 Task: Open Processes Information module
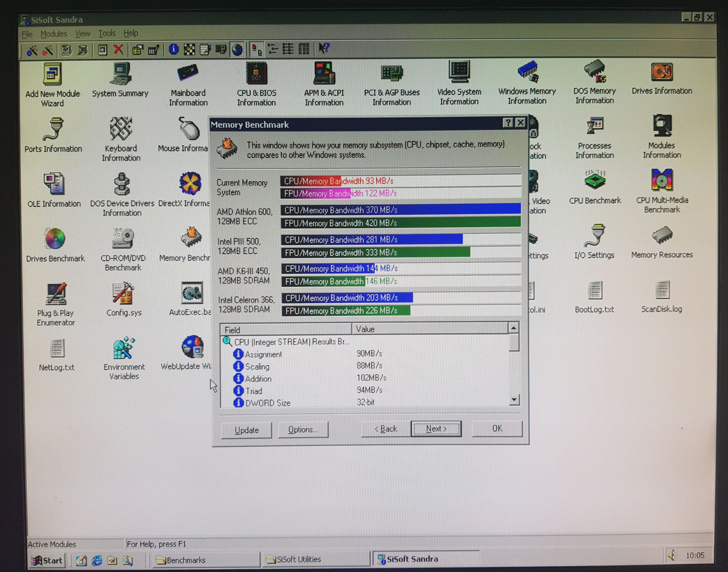point(595,138)
